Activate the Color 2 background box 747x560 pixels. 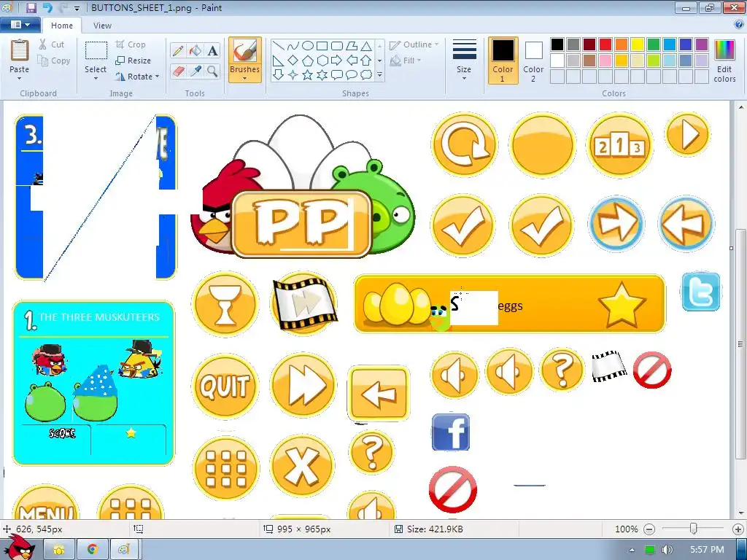[533, 61]
